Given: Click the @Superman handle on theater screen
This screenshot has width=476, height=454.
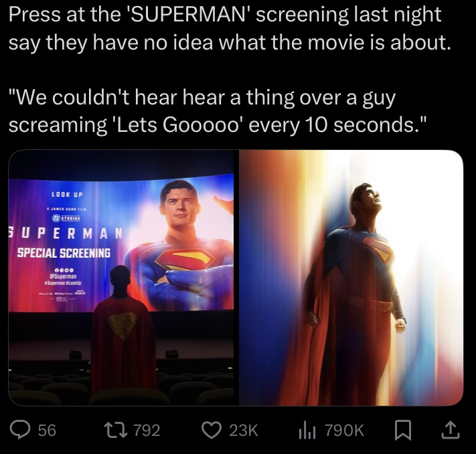Looking at the screenshot, I should coord(64,277).
